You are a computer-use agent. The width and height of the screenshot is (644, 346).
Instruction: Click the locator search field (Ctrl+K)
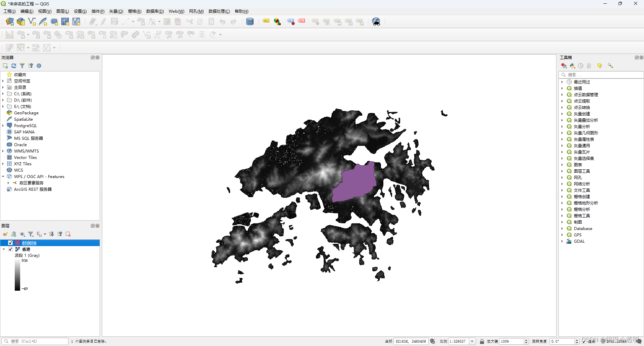(36, 341)
